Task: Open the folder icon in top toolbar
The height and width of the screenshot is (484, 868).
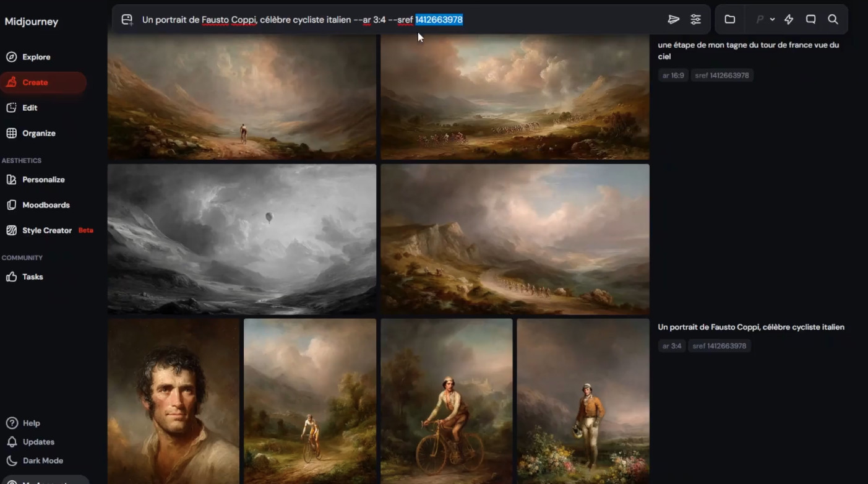Action: pyautogui.click(x=730, y=20)
